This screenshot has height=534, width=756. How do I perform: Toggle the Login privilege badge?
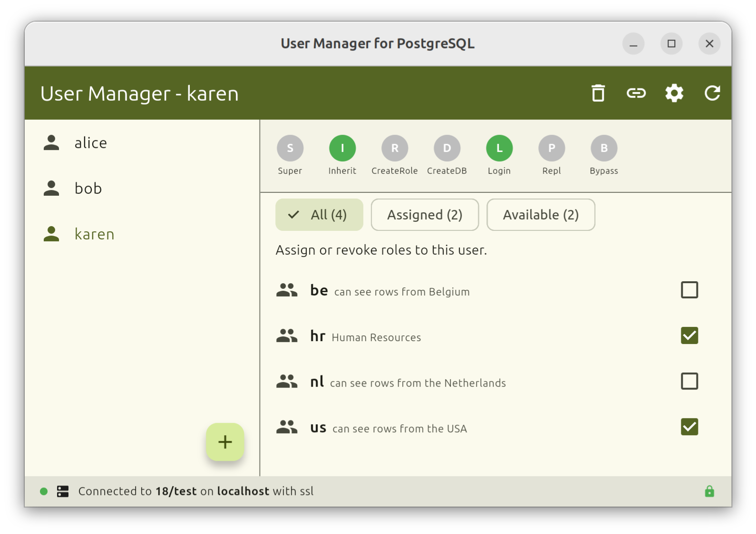pos(499,148)
